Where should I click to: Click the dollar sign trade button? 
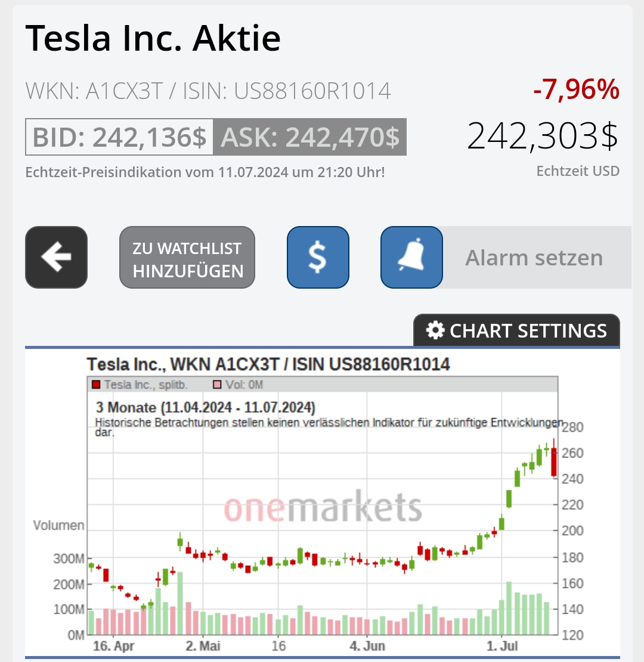tap(318, 257)
